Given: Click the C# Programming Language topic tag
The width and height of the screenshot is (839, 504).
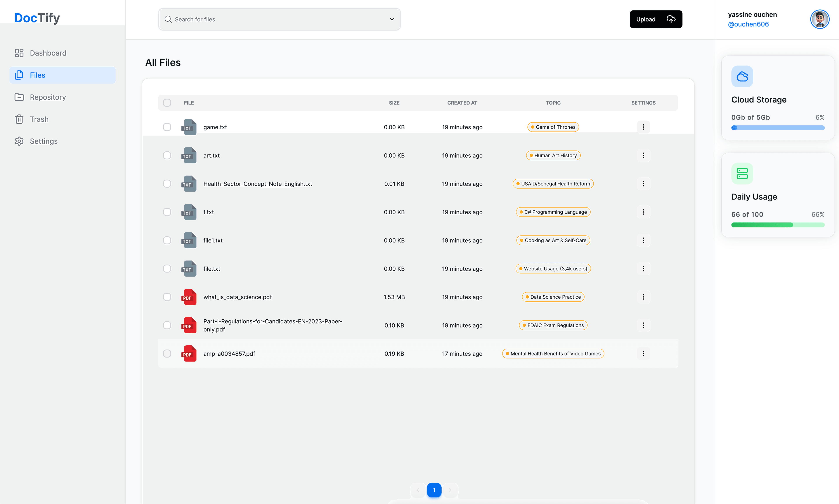Looking at the screenshot, I should [553, 212].
